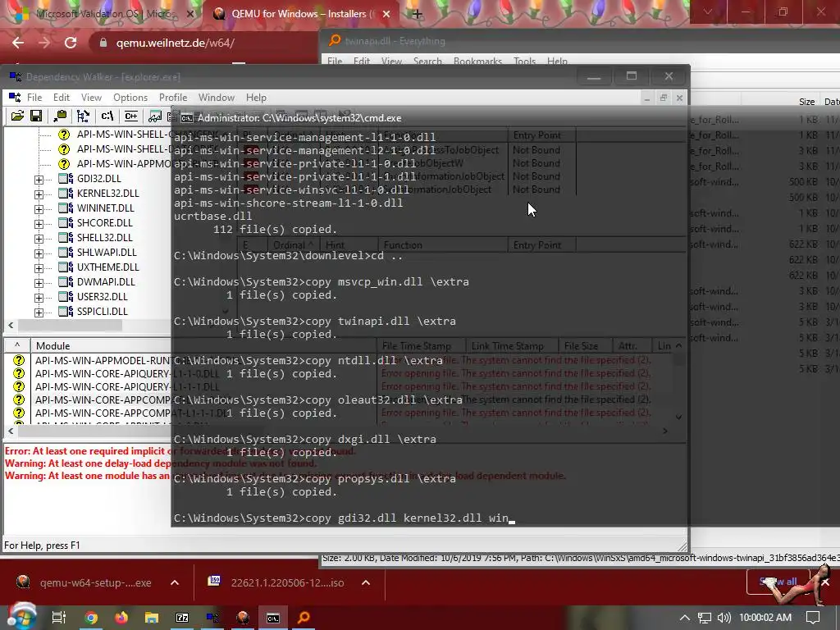
Task: Open the Options menu in Dependency Walker
Action: pyautogui.click(x=130, y=98)
